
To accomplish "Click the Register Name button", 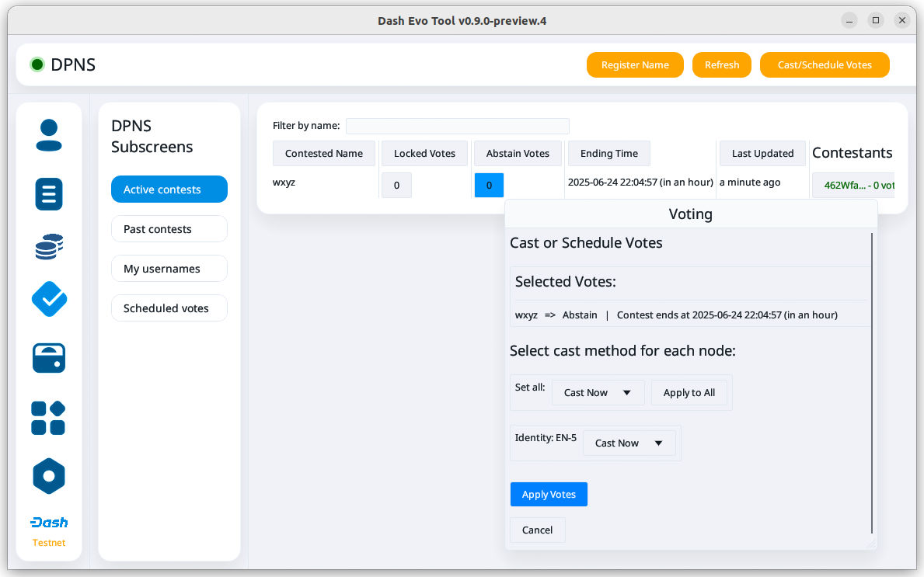I will [635, 65].
